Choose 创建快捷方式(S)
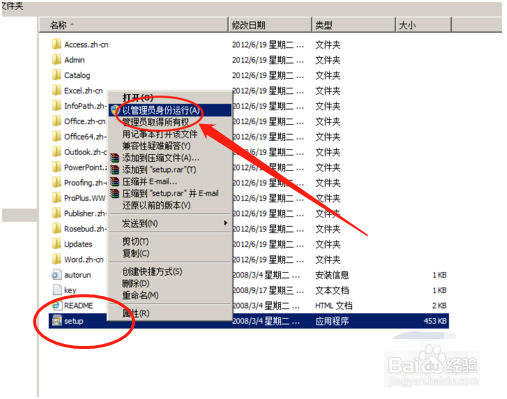This screenshot has width=507, height=399. 171,271
